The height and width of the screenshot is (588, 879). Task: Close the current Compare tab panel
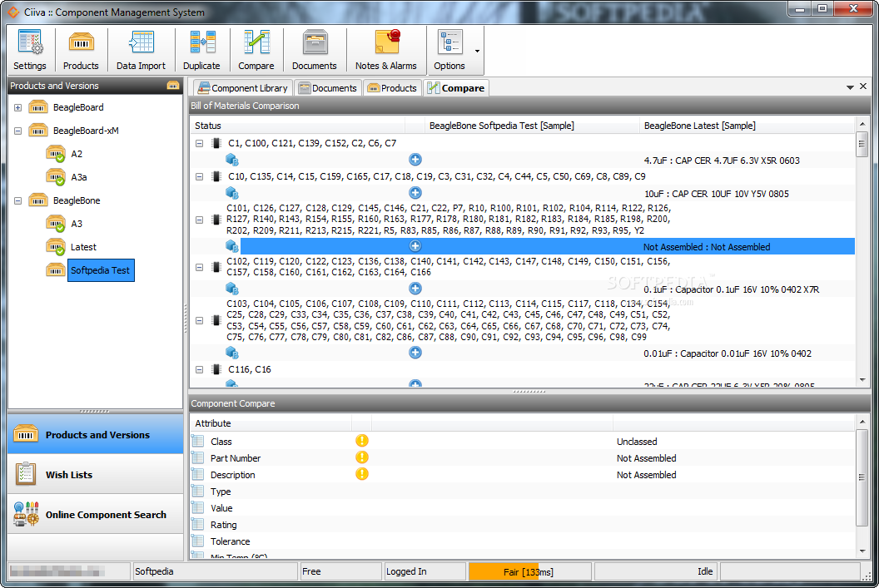click(863, 86)
